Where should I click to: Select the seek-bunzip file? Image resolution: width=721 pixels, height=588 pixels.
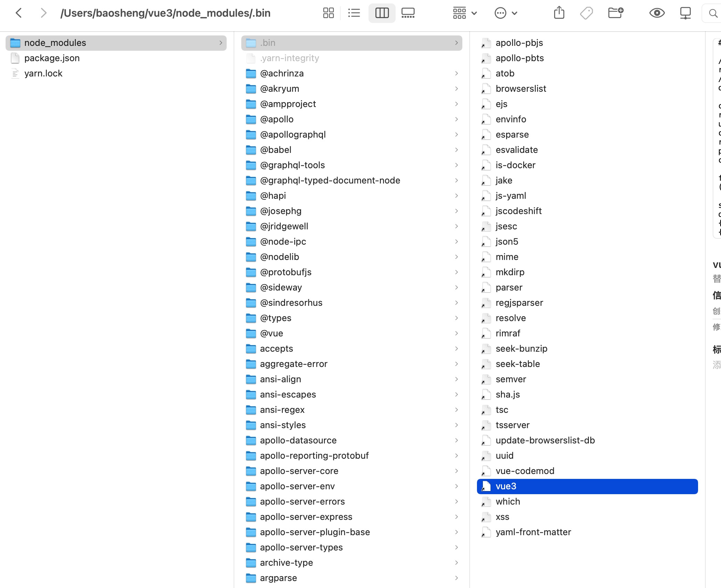587,349
